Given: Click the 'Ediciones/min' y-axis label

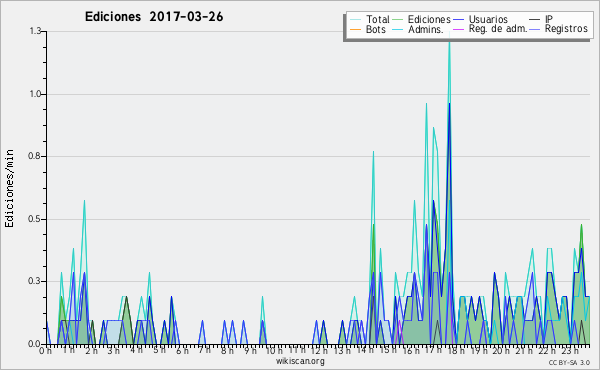Looking at the screenshot, I should (9, 188).
